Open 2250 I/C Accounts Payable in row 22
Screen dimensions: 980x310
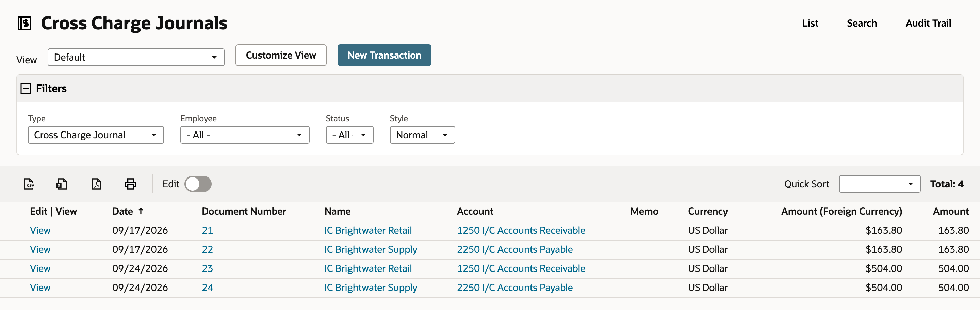click(515, 249)
